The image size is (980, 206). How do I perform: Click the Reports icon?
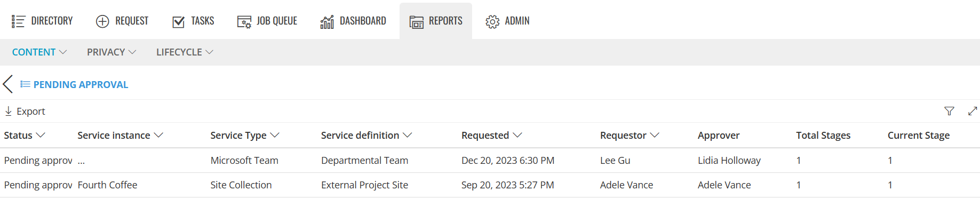pyautogui.click(x=417, y=22)
